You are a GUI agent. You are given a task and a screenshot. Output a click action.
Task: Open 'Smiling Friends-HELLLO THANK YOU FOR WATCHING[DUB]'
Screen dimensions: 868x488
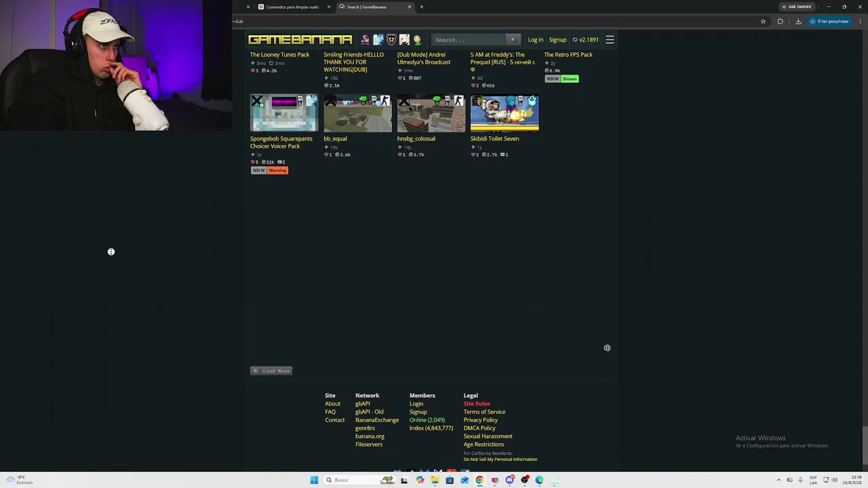pos(353,62)
